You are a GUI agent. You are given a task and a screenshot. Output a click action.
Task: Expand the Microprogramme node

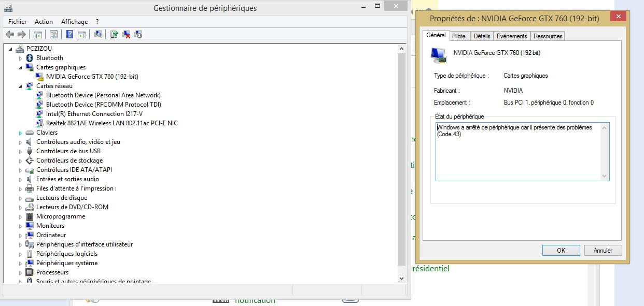tap(21, 216)
